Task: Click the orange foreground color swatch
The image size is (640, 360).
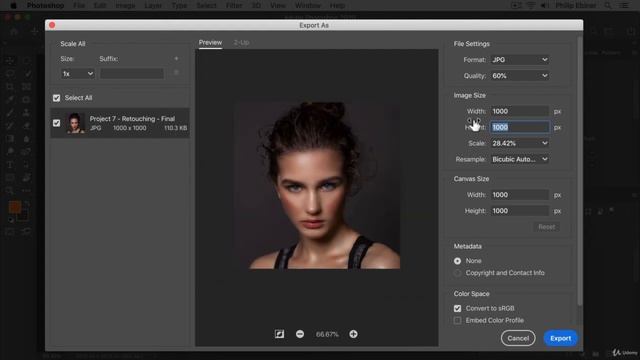Action: click(x=15, y=207)
